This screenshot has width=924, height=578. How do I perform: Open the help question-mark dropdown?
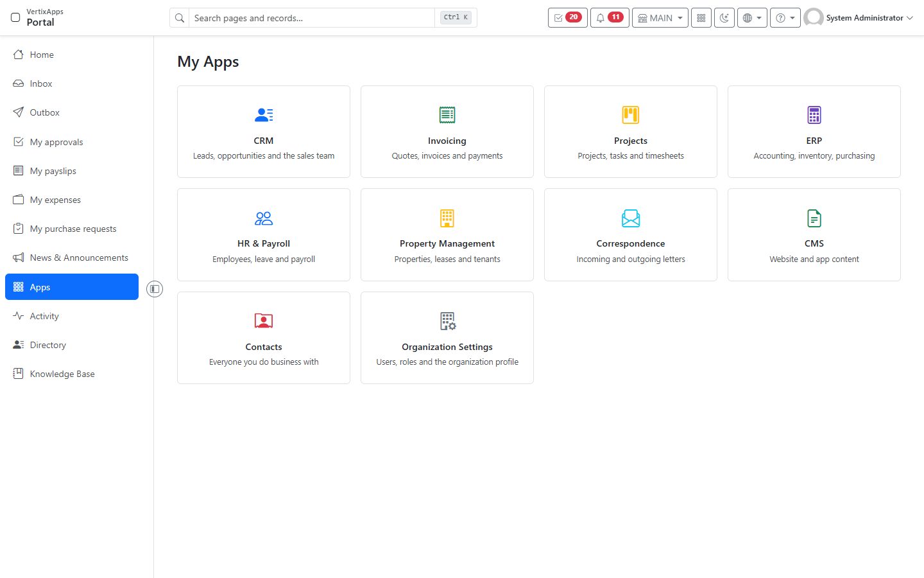click(x=785, y=18)
